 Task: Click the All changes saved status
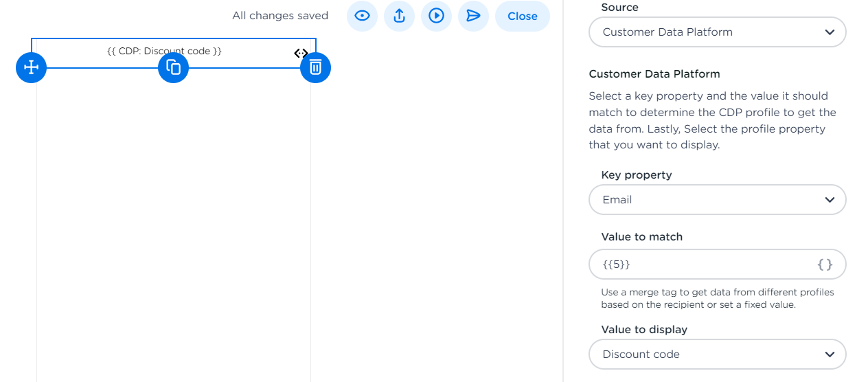(x=280, y=16)
